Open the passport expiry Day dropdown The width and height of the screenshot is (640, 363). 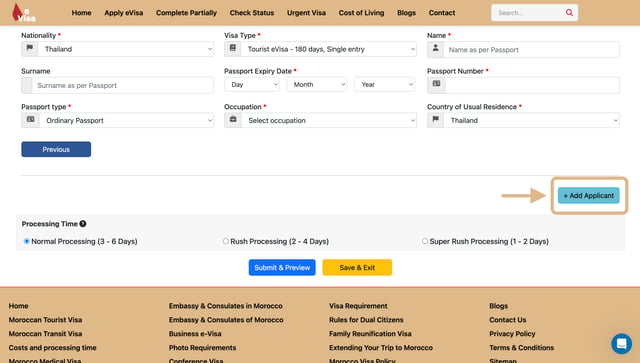(252, 85)
